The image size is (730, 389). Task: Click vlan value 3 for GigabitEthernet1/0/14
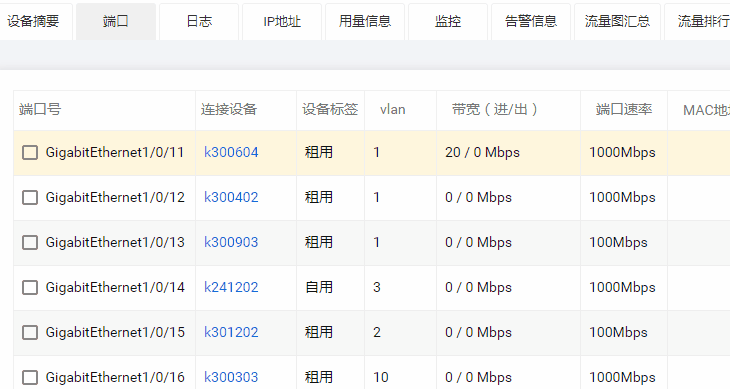coord(377,288)
